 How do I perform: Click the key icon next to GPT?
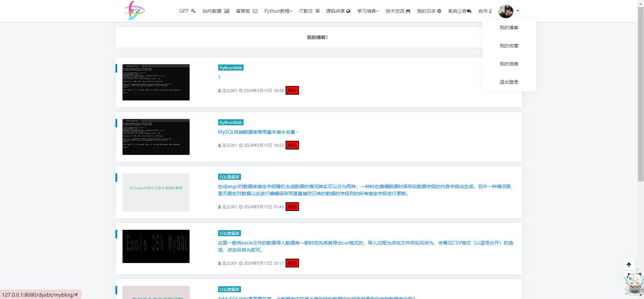193,11
